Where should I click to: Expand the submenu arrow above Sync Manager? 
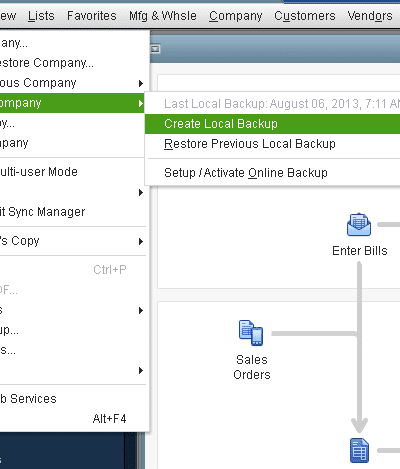pyautogui.click(x=141, y=192)
